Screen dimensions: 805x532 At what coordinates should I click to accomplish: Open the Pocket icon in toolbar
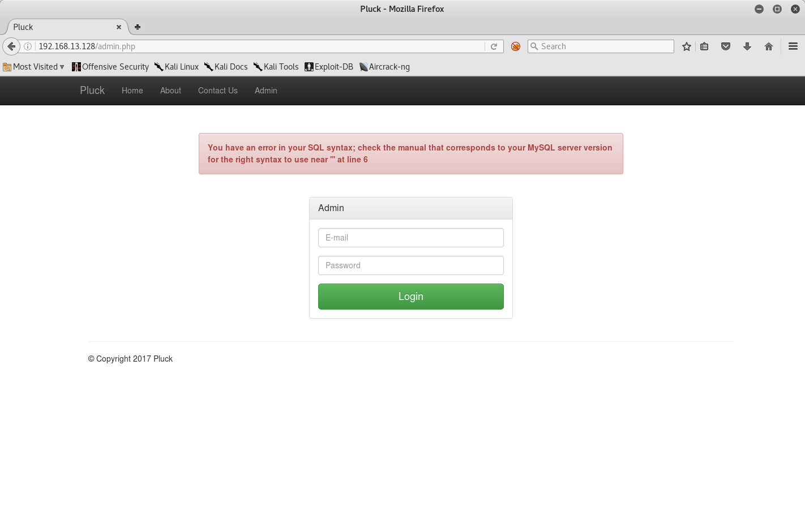tap(726, 46)
